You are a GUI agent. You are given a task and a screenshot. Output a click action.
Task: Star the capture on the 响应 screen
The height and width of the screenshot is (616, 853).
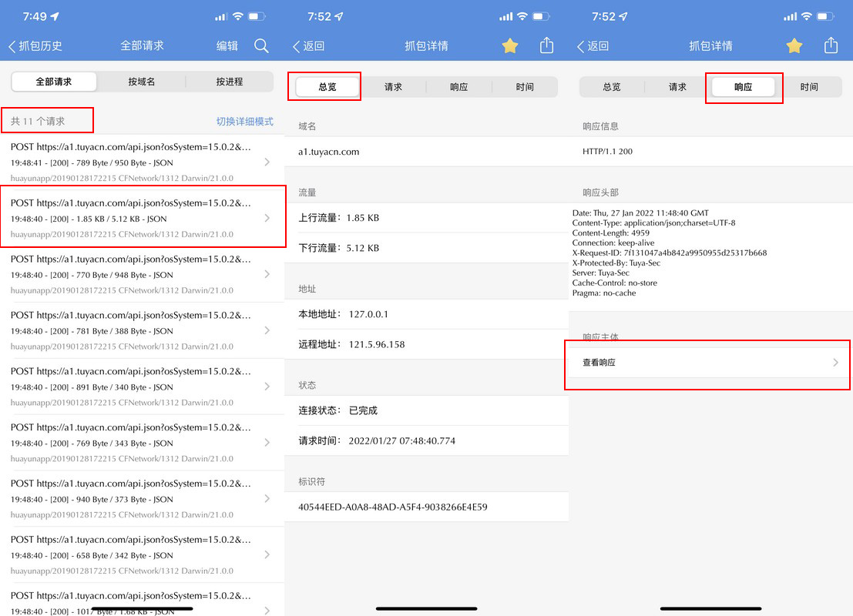click(x=794, y=45)
